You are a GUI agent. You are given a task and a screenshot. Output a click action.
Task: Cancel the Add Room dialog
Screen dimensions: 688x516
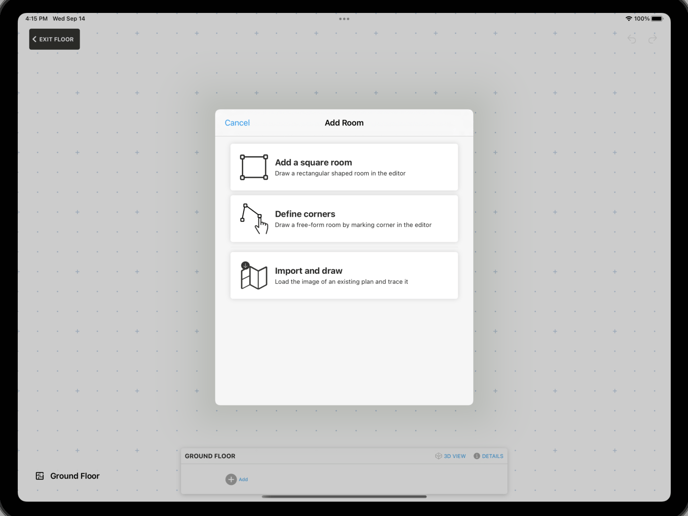coord(237,123)
